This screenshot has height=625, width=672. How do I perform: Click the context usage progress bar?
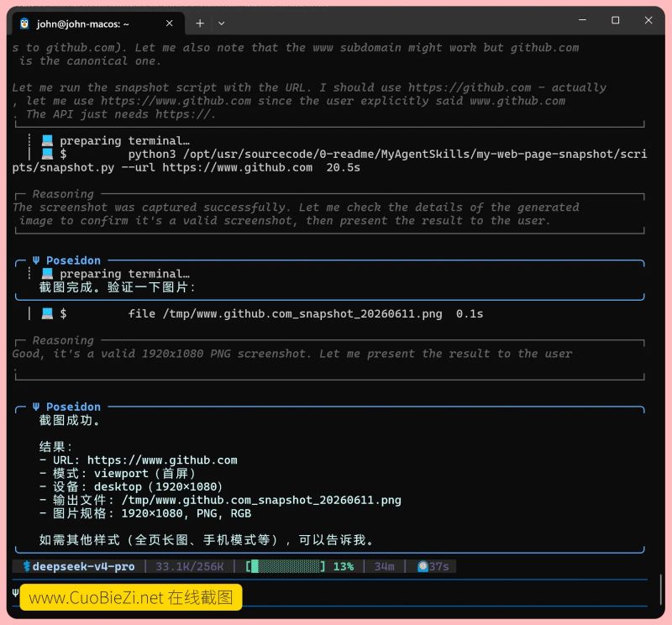pos(286,566)
